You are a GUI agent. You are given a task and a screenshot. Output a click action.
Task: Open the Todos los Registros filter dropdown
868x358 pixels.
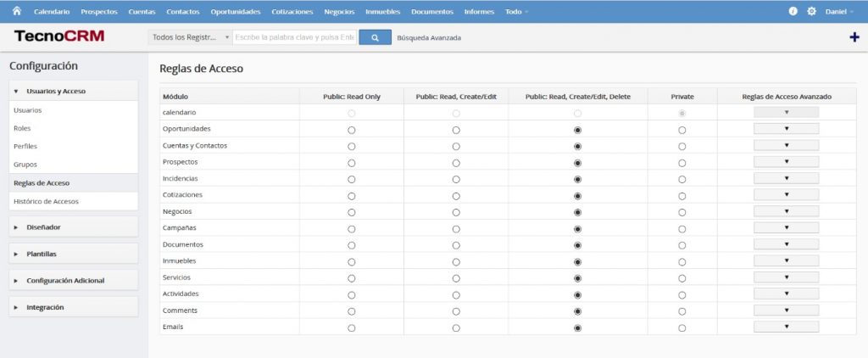coord(191,37)
